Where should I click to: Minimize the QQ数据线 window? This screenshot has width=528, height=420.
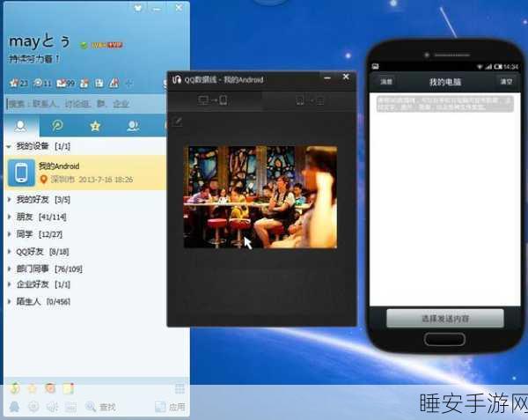pyautogui.click(x=327, y=77)
